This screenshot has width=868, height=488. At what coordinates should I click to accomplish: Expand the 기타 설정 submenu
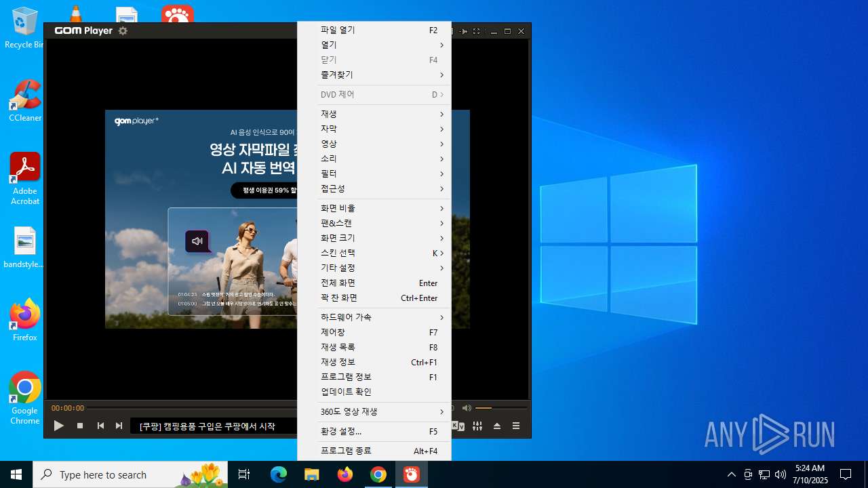(374, 268)
